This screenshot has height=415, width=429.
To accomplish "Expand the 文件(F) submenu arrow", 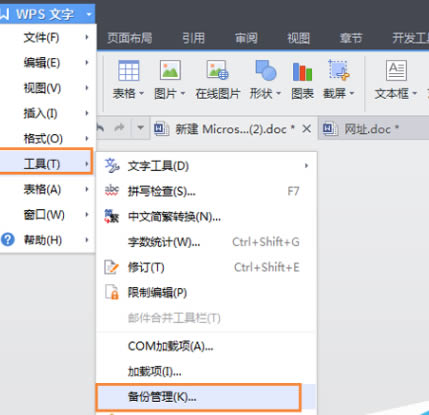I will point(87,37).
